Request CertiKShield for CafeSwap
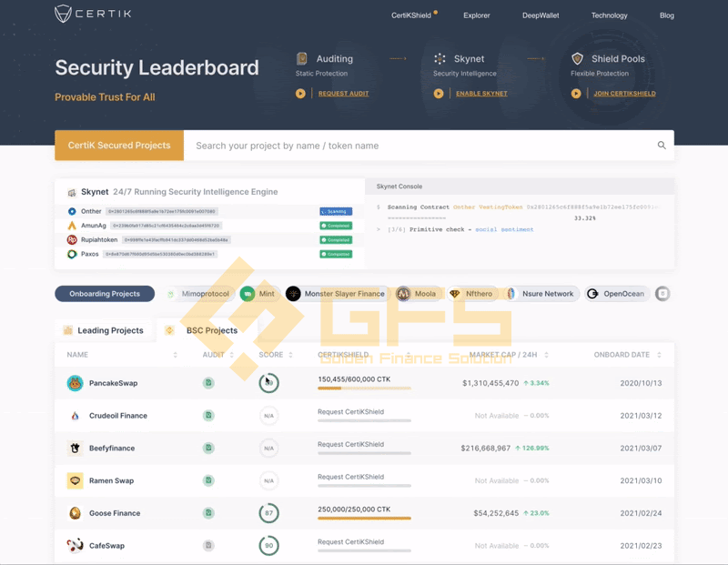The height and width of the screenshot is (565, 728). coord(350,541)
